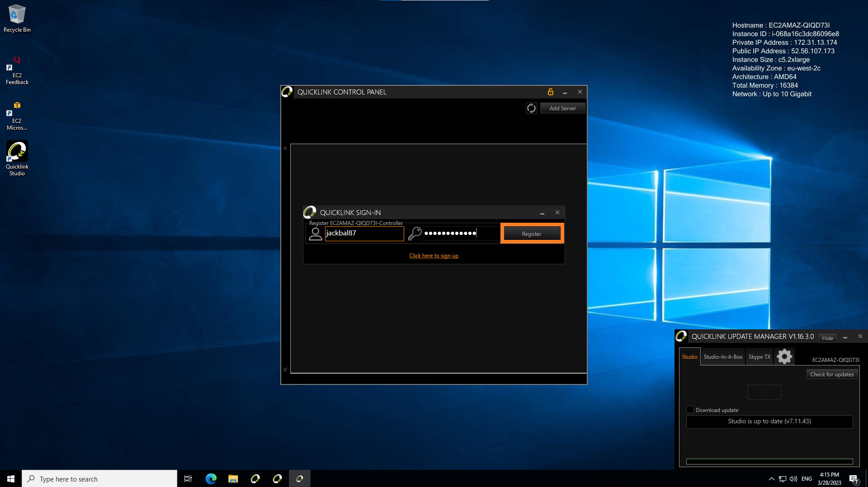This screenshot has width=868, height=487.
Task: Click the Check for updates button
Action: (x=832, y=375)
